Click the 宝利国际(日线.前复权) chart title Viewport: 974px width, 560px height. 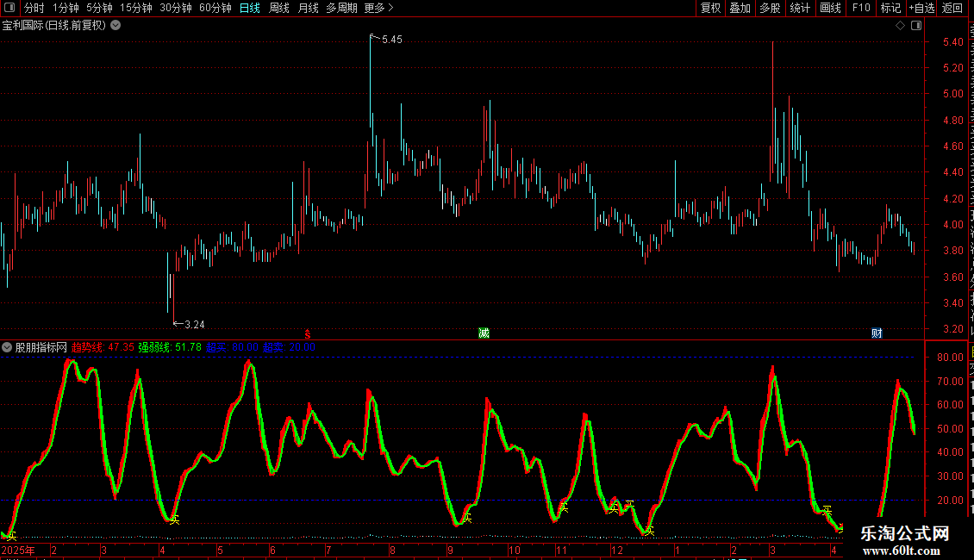54,26
